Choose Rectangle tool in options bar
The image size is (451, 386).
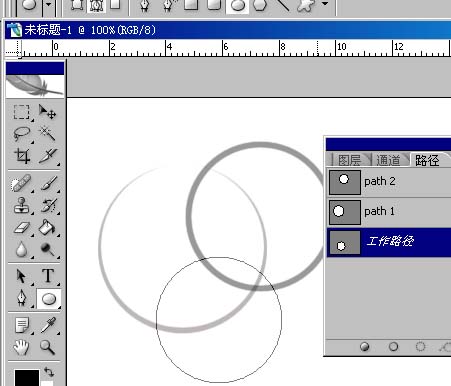pos(191,5)
